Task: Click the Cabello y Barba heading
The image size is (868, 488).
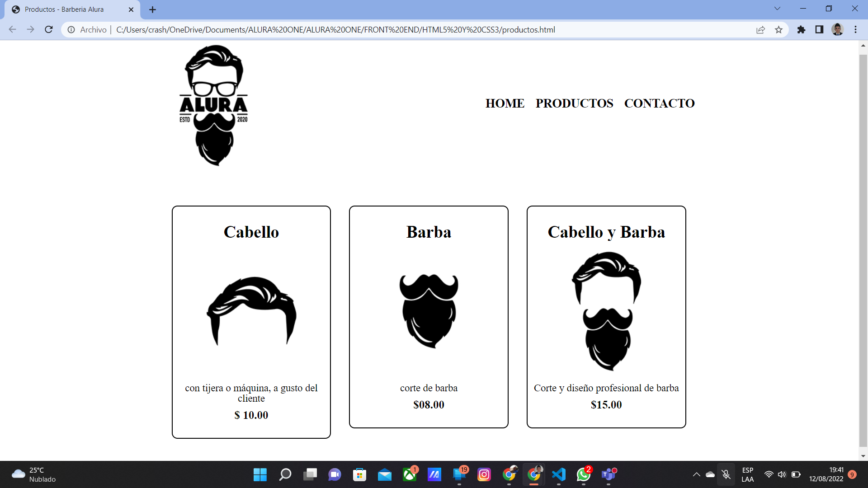Action: coord(606,232)
